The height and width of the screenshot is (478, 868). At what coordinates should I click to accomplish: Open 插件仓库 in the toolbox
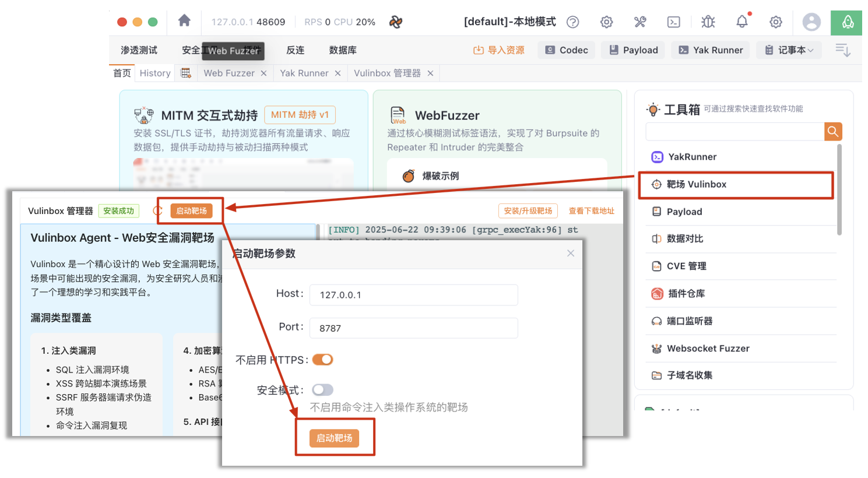[x=741, y=294]
